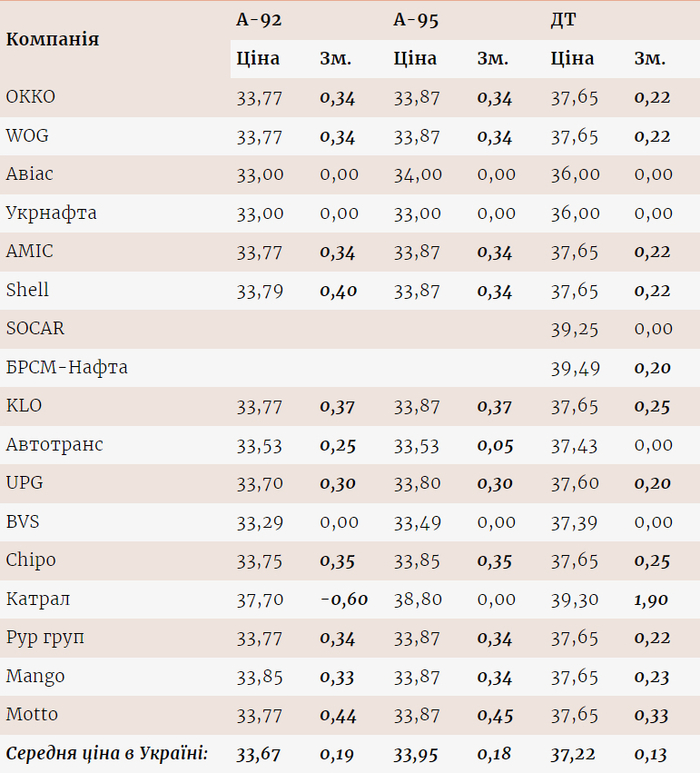Click BVS A-92 price 33,29

(x=260, y=522)
